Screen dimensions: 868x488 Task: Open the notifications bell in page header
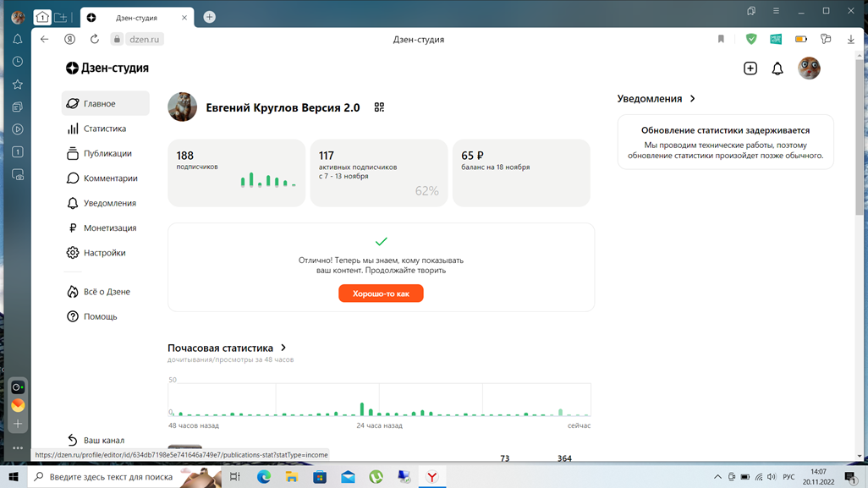777,68
